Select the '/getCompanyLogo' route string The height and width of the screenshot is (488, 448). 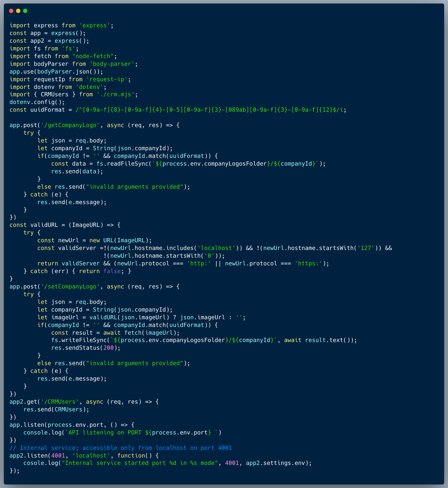(70, 125)
